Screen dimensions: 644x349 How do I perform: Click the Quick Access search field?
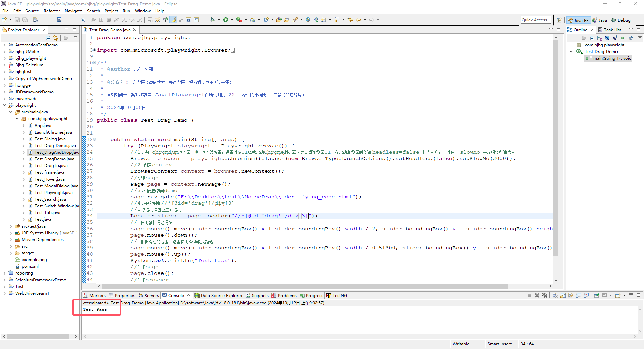point(535,20)
